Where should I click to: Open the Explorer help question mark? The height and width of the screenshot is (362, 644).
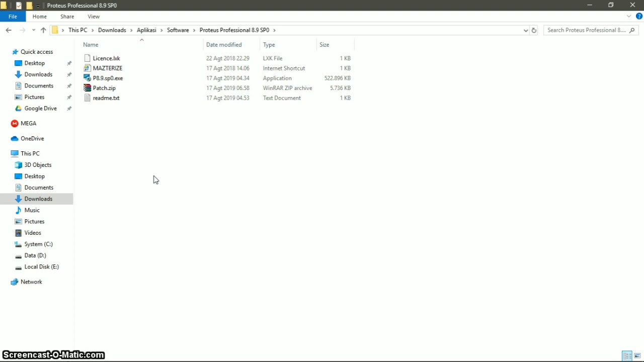639,17
